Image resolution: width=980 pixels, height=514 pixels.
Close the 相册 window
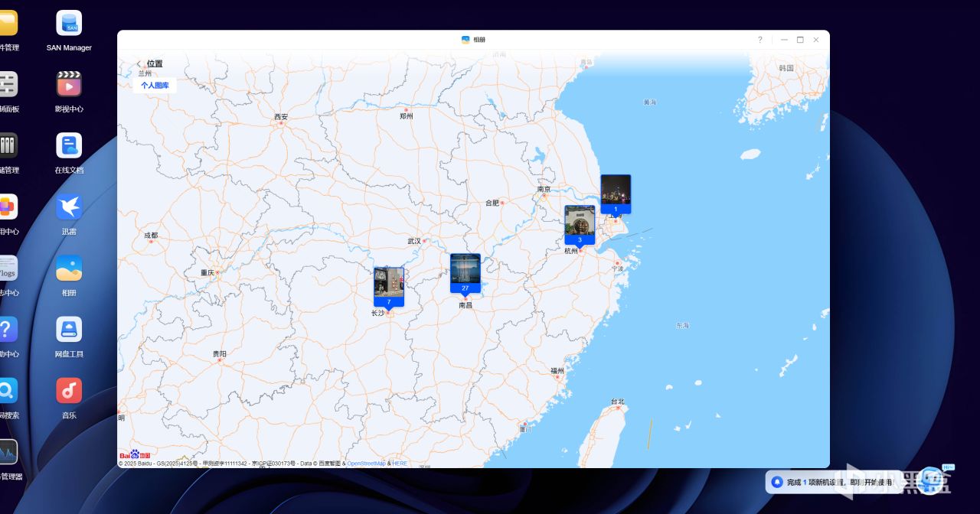[816, 40]
